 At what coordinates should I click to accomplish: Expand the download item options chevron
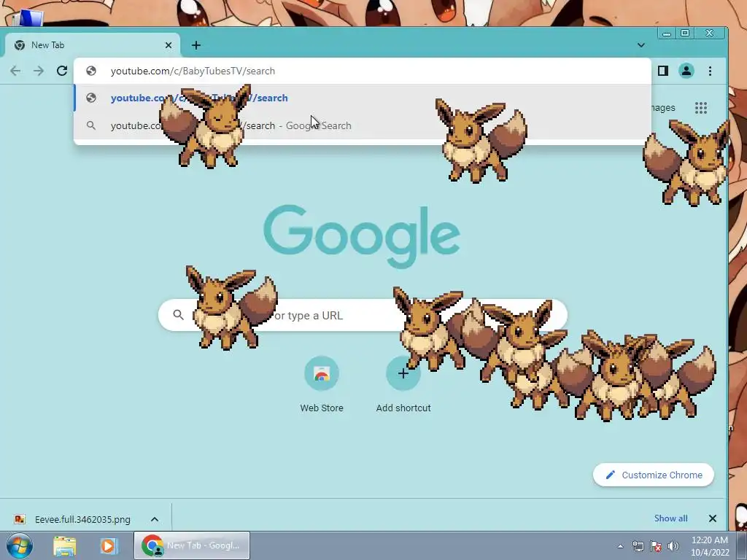coord(155,519)
